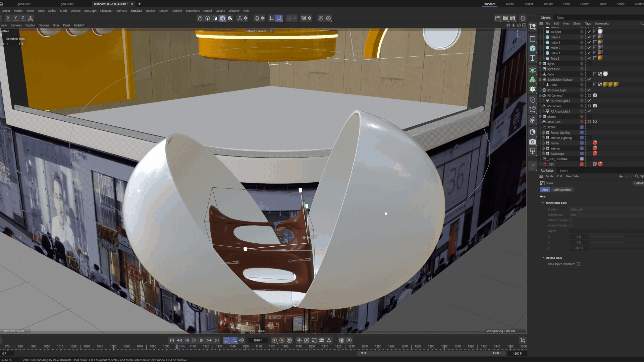The width and height of the screenshot is (644, 362).
Task: Open the Simulate menu
Action: 136,11
